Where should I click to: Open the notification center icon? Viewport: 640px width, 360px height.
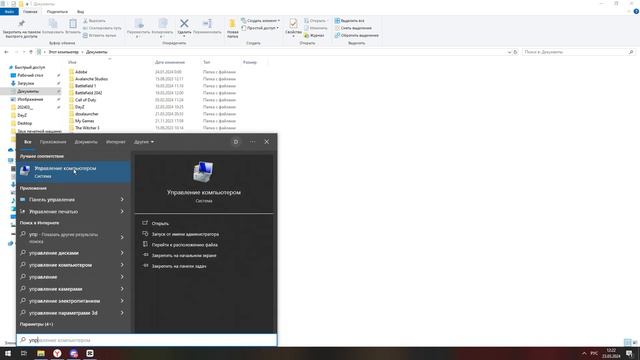[x=629, y=353]
